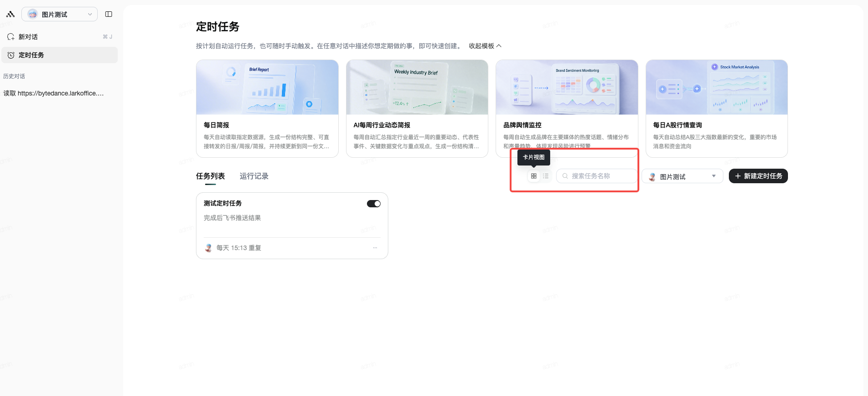The width and height of the screenshot is (868, 396).
Task: Click the magnifier in task search box
Action: pos(565,176)
